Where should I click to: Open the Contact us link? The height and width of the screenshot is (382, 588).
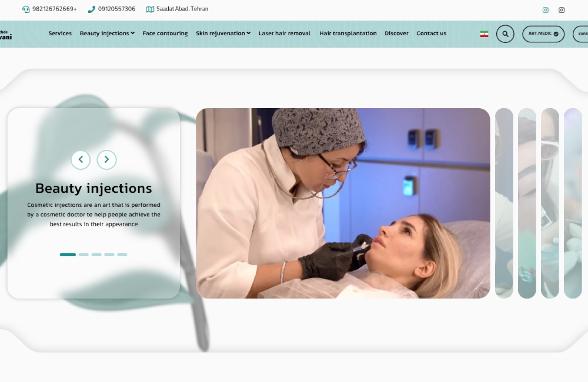pos(431,33)
